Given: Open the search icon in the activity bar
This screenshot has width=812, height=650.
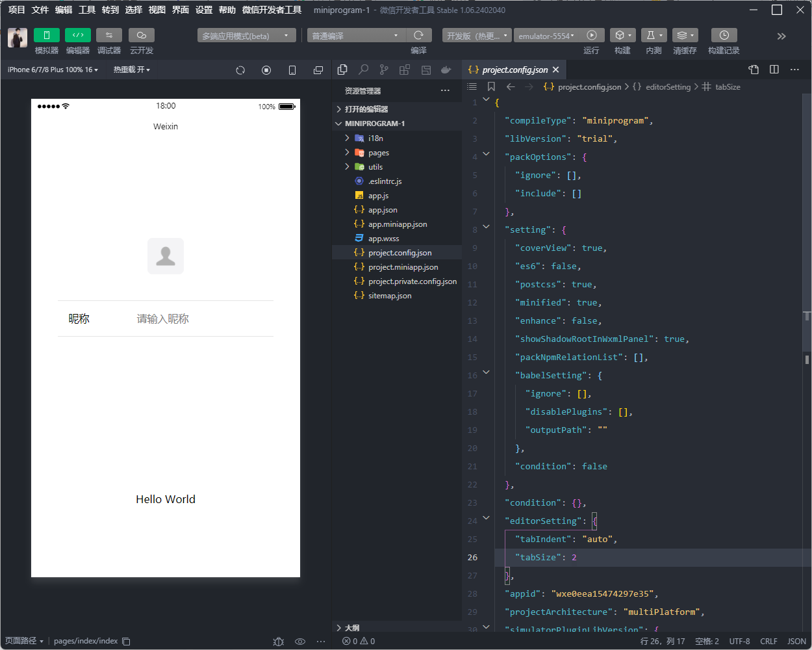Looking at the screenshot, I should pyautogui.click(x=364, y=70).
